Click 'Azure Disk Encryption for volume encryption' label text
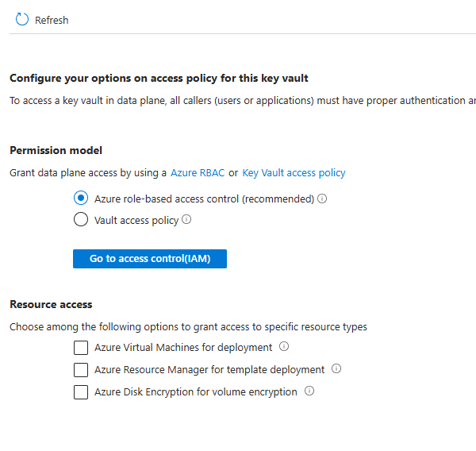The height and width of the screenshot is (451, 476). (x=196, y=392)
